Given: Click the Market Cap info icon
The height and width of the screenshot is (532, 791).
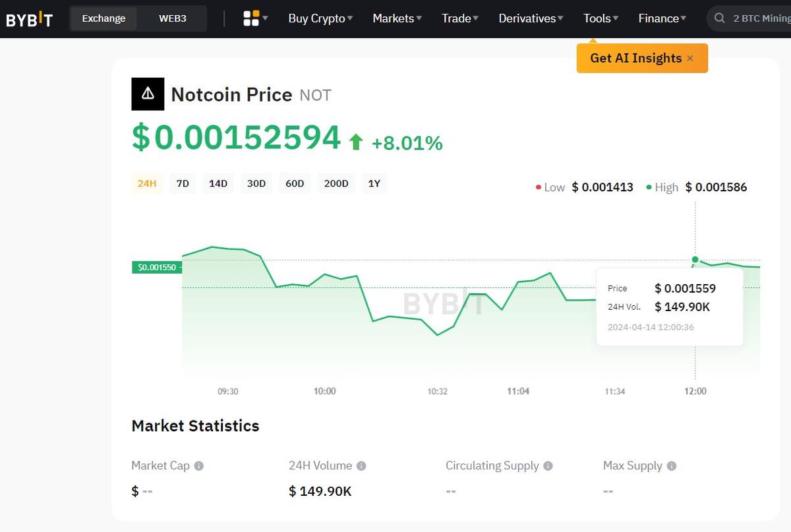Looking at the screenshot, I should point(199,466).
